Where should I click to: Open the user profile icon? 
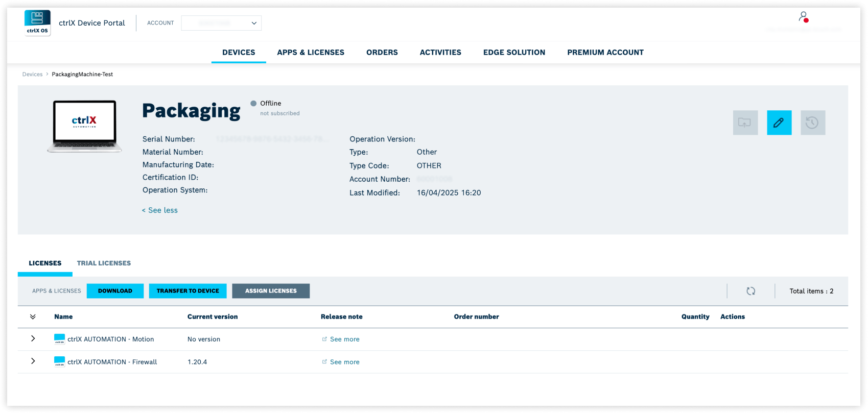coord(804,17)
